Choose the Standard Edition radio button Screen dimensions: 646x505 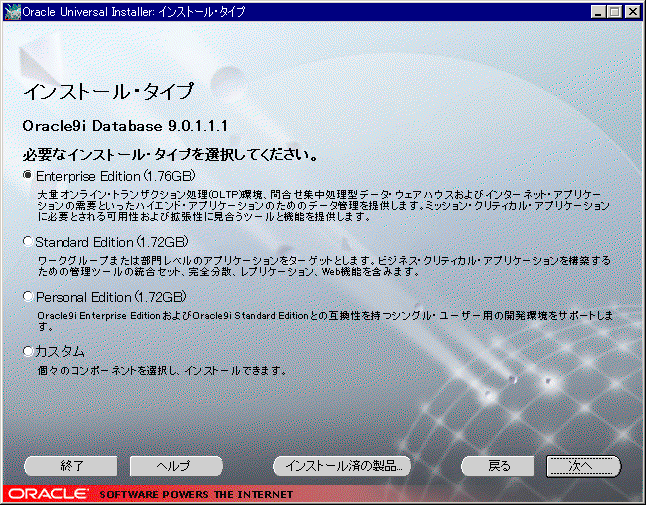coord(28,242)
